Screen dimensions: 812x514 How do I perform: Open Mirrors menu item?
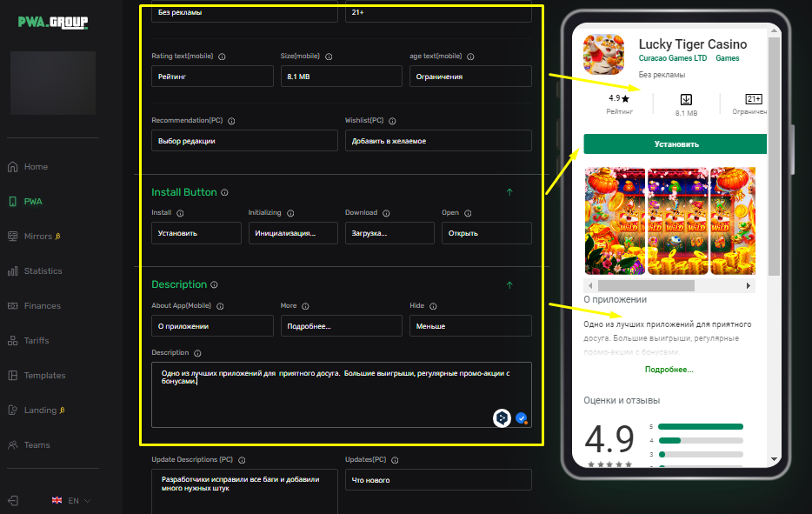38,237
